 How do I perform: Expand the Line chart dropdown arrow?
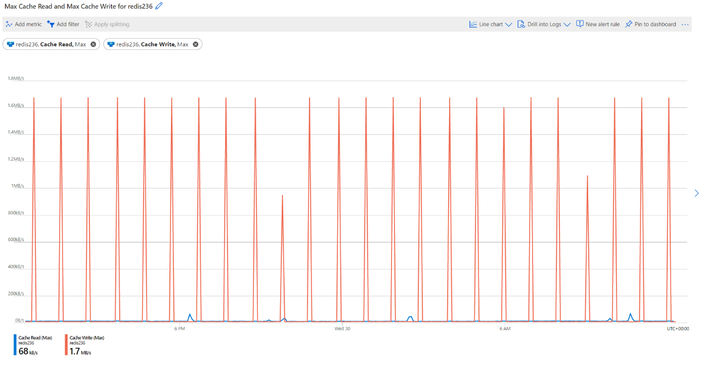tap(509, 25)
